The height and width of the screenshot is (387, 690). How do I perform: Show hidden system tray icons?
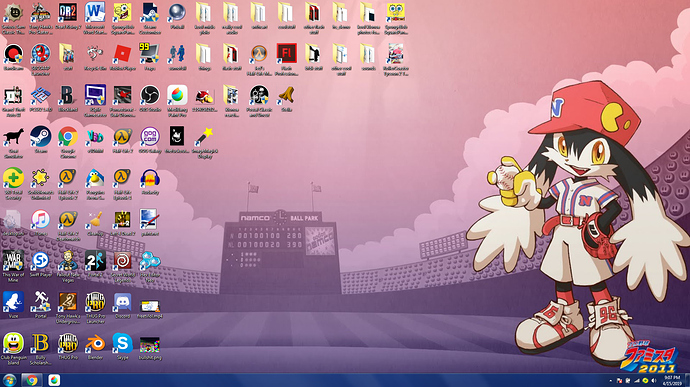coord(611,381)
